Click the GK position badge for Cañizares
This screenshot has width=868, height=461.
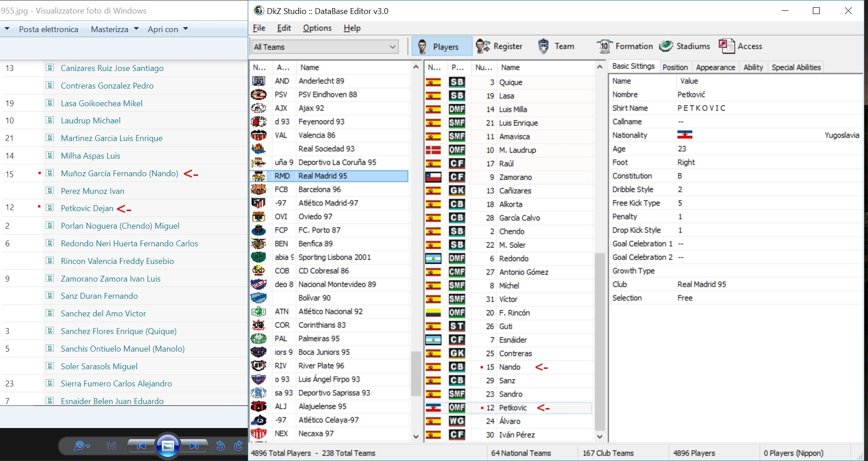(457, 191)
